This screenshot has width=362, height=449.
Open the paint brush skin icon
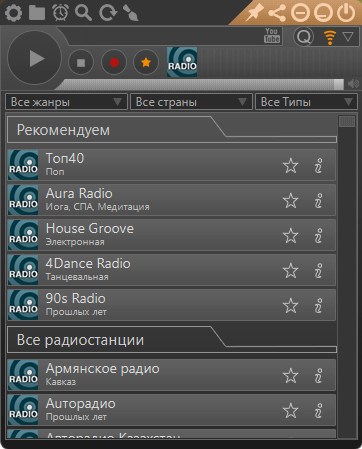[130, 13]
